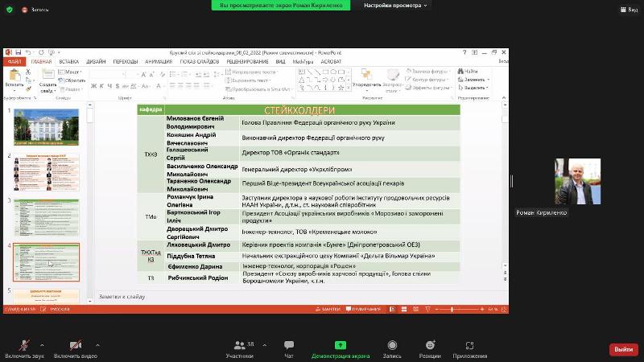
Task: Toggle underline Ч formatting
Action: (109, 86)
